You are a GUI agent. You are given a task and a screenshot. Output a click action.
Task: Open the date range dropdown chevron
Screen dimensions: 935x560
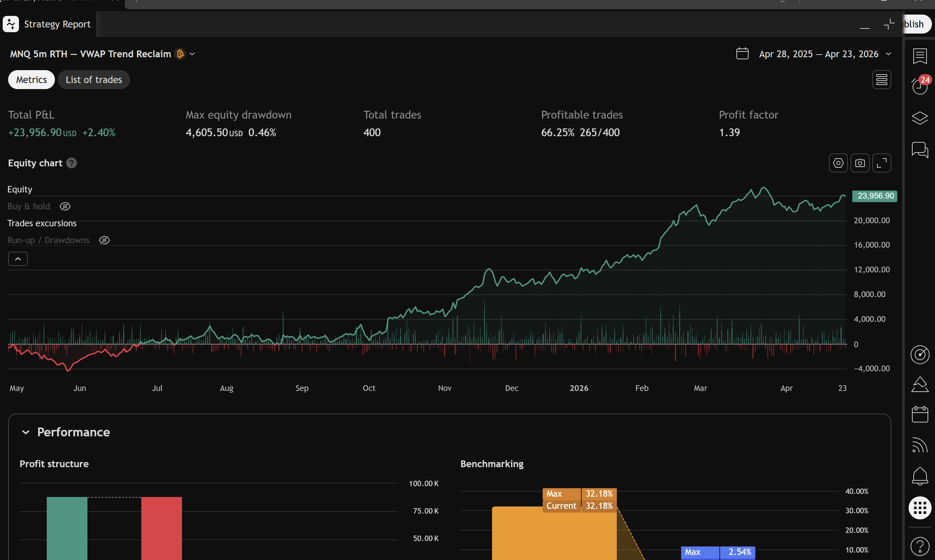tap(889, 54)
